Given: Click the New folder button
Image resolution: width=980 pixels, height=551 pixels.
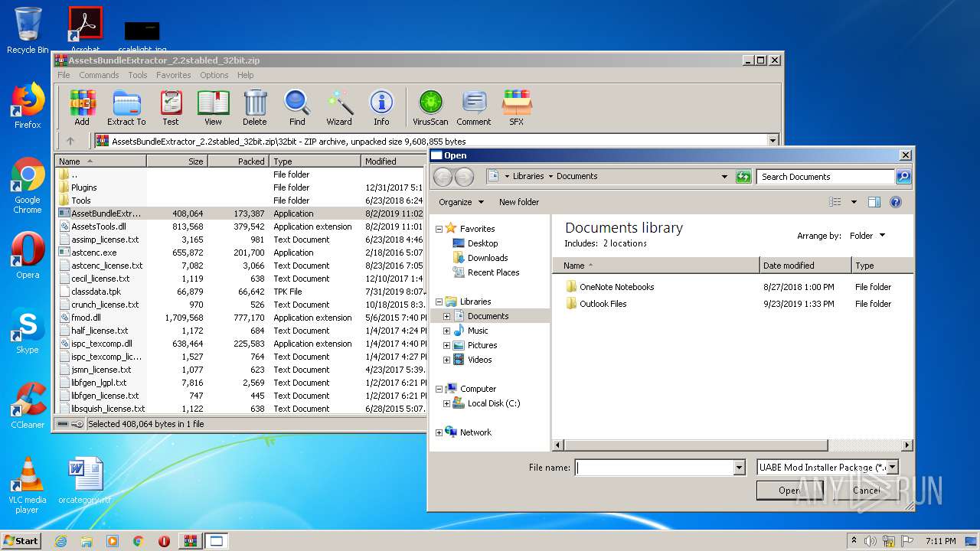Looking at the screenshot, I should pos(519,202).
